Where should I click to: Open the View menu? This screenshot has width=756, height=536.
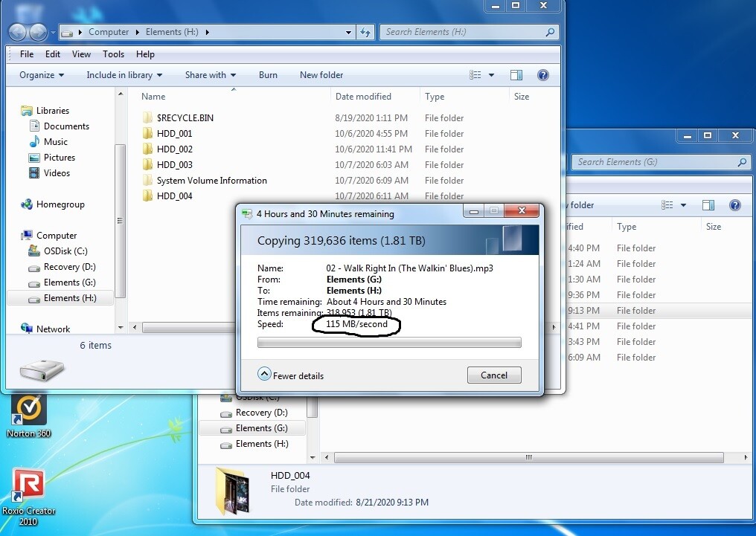(x=81, y=54)
